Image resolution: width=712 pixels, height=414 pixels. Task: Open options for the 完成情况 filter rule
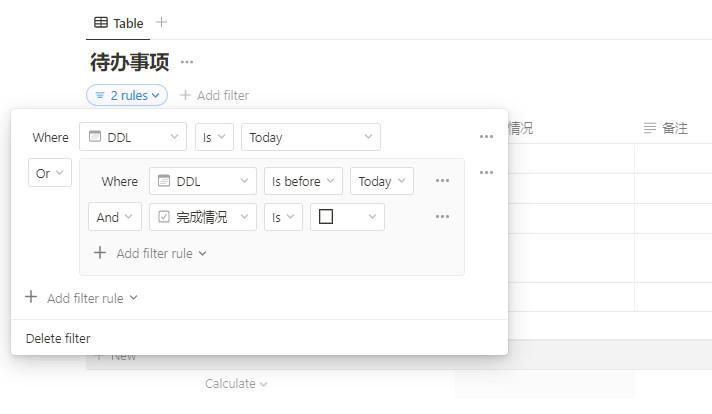coord(442,217)
